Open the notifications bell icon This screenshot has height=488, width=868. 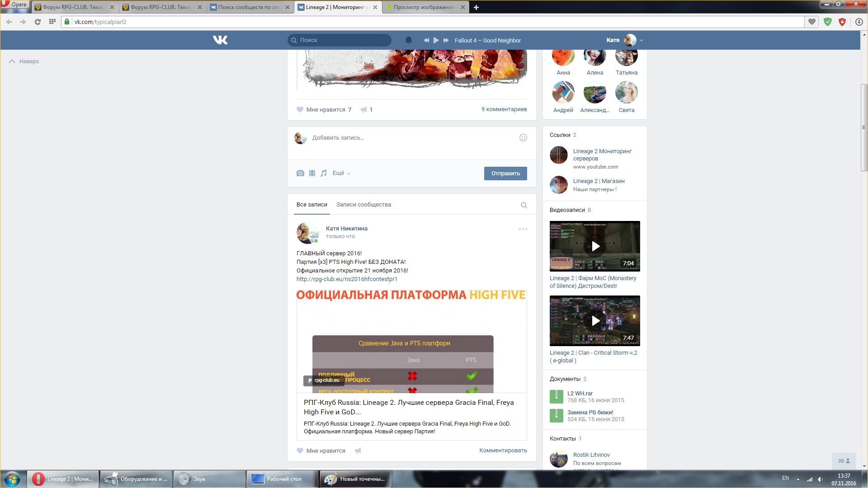pyautogui.click(x=409, y=40)
